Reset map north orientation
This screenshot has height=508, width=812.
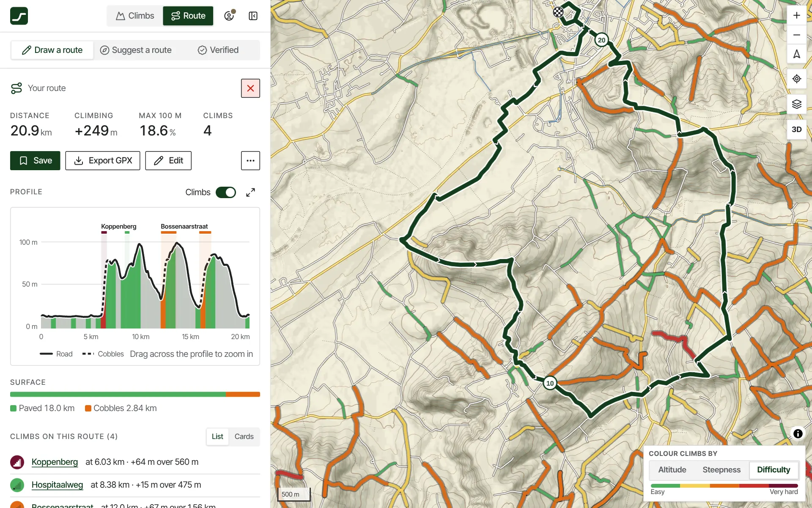(796, 54)
